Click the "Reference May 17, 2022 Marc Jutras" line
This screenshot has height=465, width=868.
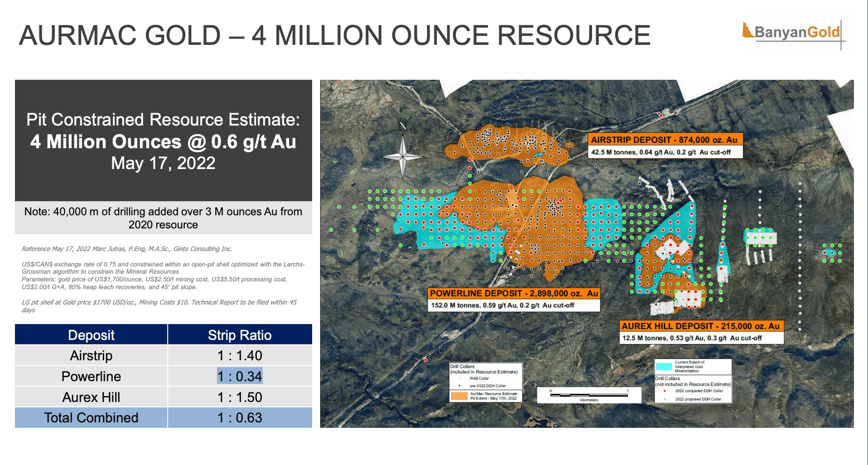[x=127, y=249]
